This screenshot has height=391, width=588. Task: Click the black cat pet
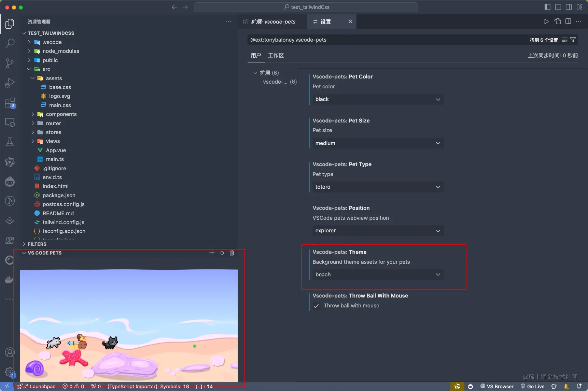(110, 343)
